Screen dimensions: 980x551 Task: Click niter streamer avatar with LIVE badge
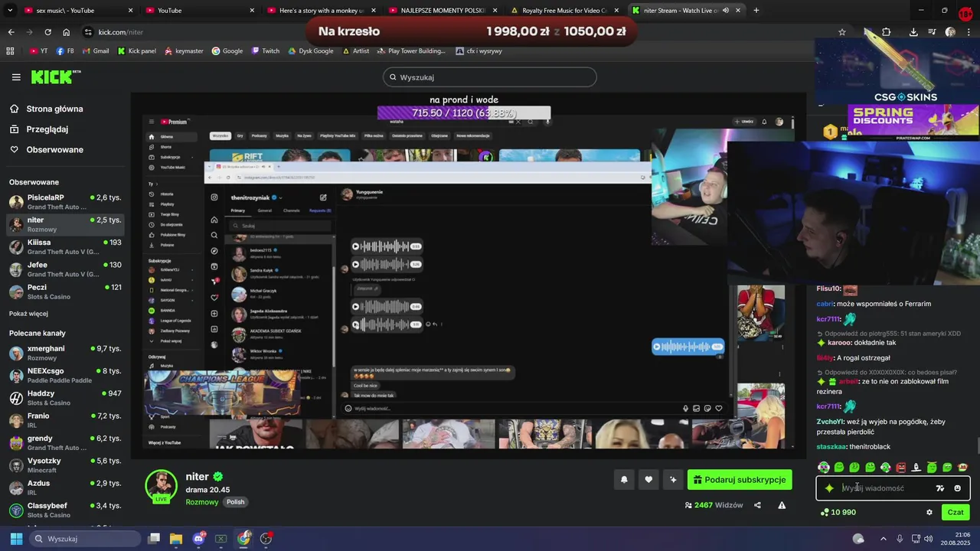point(162,487)
